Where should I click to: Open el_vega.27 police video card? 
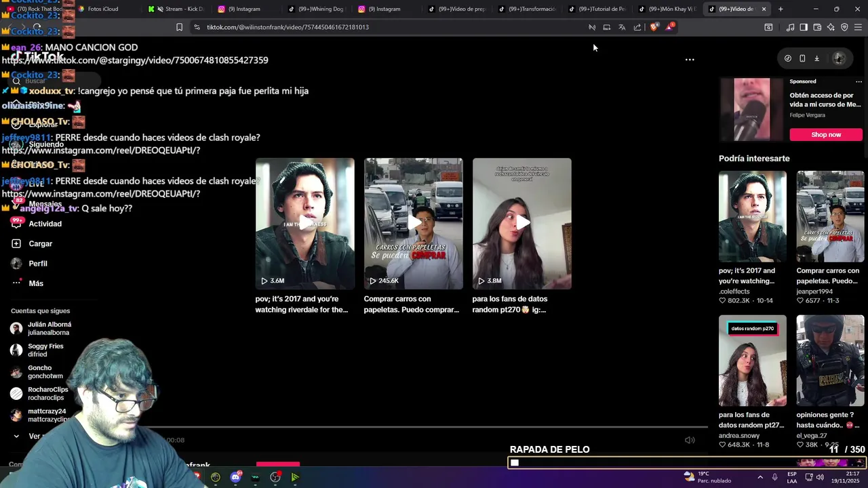pyautogui.click(x=830, y=382)
